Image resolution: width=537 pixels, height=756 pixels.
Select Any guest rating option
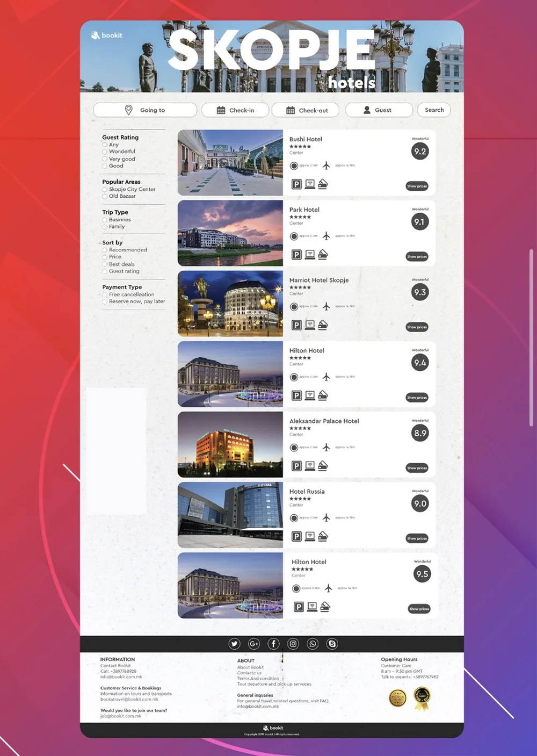105,145
